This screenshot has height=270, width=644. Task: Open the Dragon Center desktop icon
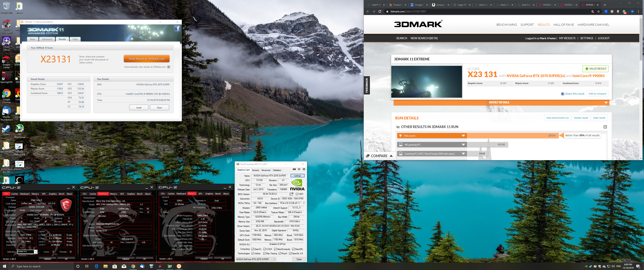coord(7,61)
